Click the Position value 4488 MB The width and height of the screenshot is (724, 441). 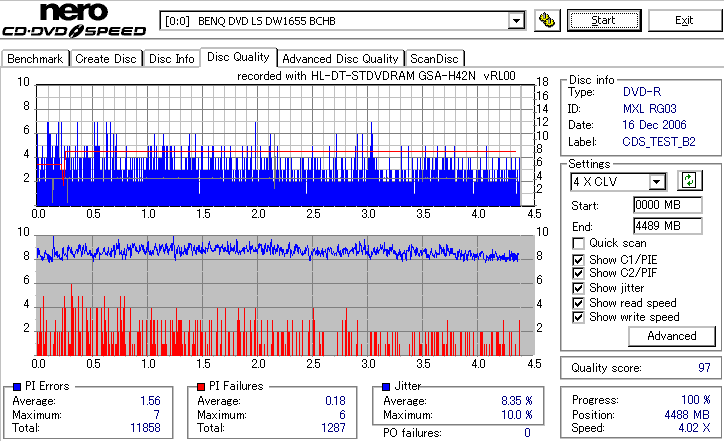687,415
